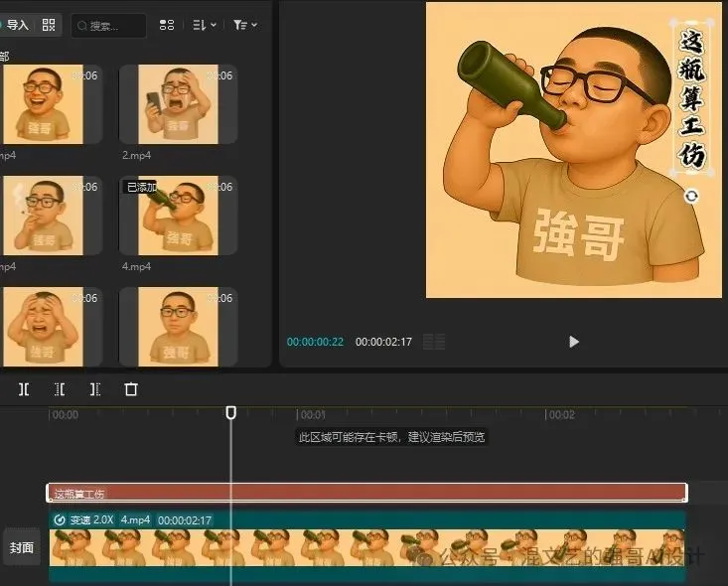Image resolution: width=728 pixels, height=586 pixels.
Task: Click the 变速 2.0X speed icon on clip
Action: click(60, 520)
